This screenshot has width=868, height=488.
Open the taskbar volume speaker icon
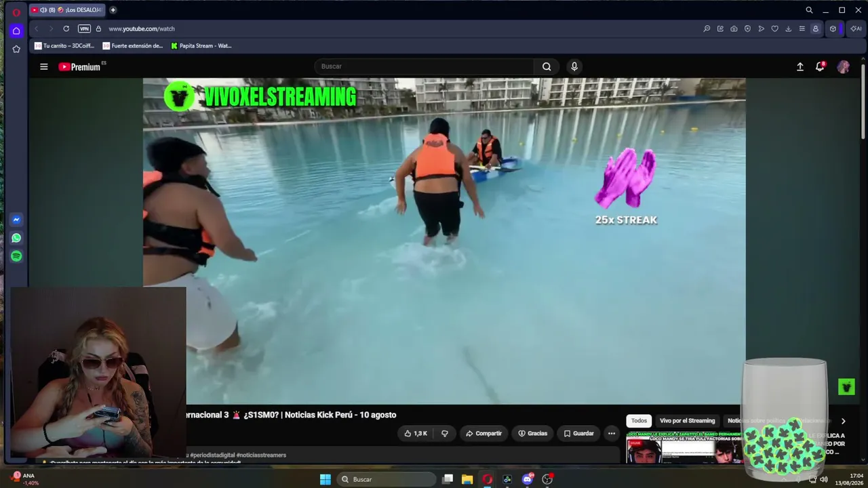[x=824, y=479]
